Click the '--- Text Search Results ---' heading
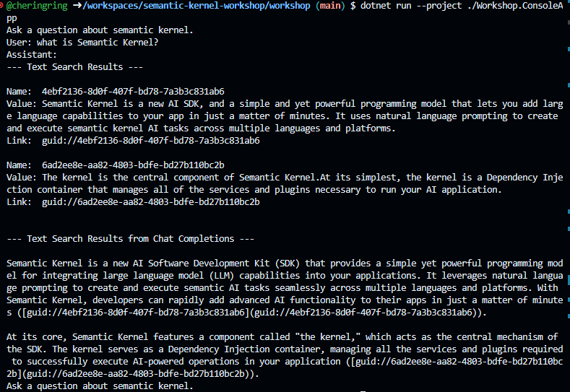570x392 pixels. click(x=74, y=67)
